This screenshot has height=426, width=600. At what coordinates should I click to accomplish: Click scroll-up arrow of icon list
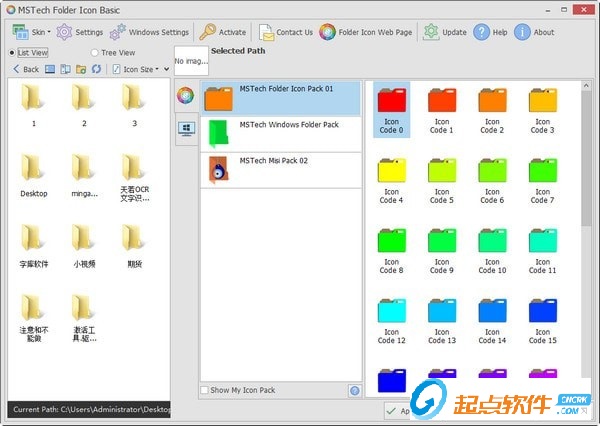tap(586, 86)
